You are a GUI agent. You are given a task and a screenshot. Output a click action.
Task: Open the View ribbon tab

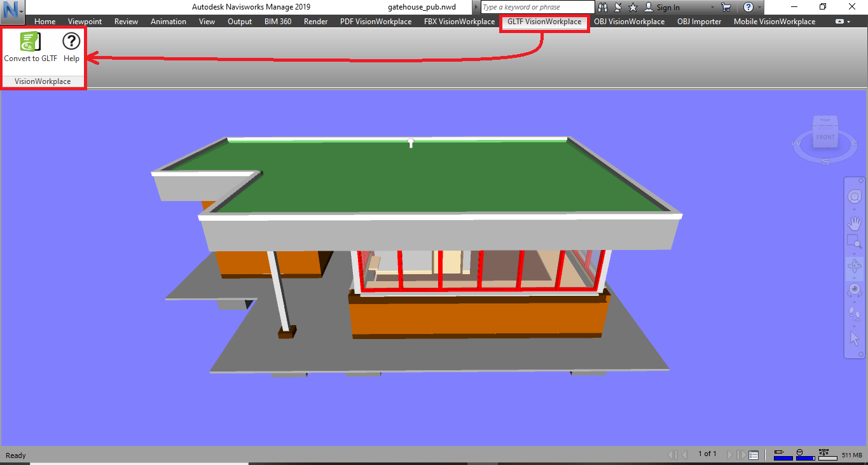pos(207,22)
